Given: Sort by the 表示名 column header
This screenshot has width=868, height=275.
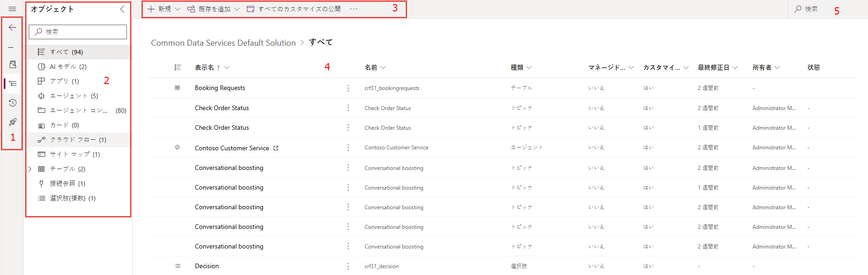Looking at the screenshot, I should point(212,68).
